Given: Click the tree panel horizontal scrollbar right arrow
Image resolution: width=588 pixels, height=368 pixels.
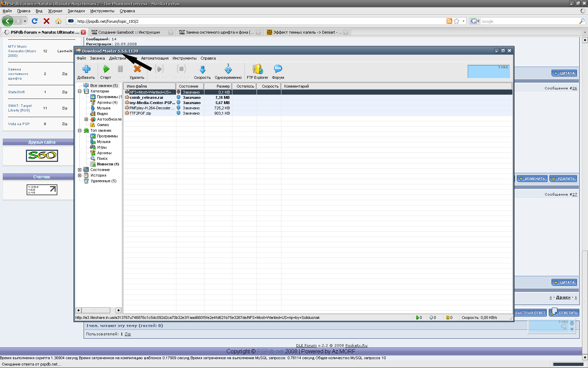Looking at the screenshot, I should tap(118, 310).
